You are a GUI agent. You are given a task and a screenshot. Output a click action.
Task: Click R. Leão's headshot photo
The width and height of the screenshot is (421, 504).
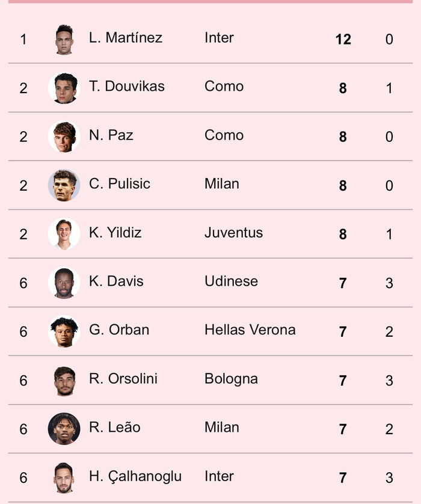point(64,429)
